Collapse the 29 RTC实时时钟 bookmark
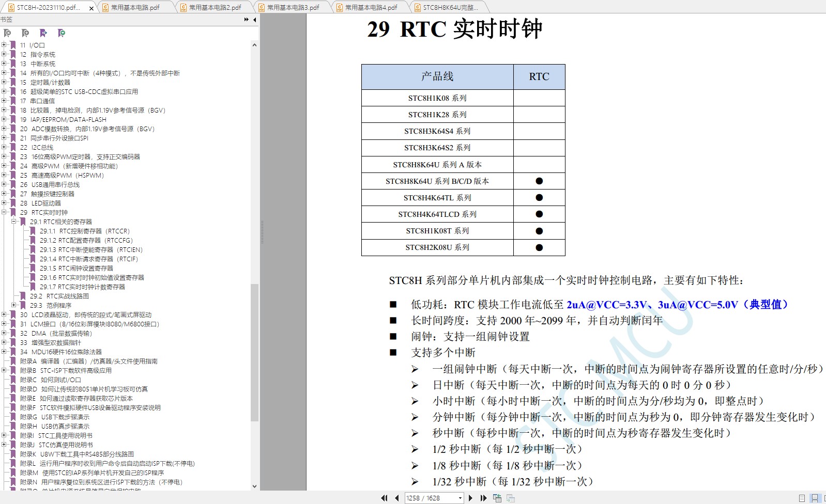This screenshot has width=826, height=504. (4, 212)
